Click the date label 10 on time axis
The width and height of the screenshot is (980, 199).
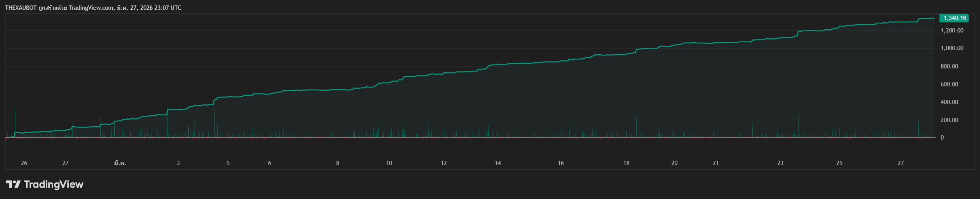389,163
